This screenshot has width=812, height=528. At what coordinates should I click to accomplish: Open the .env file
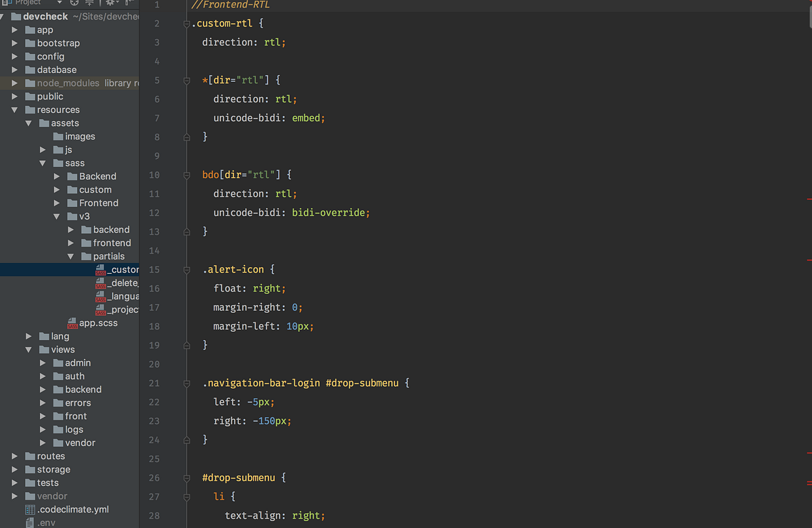[46, 522]
